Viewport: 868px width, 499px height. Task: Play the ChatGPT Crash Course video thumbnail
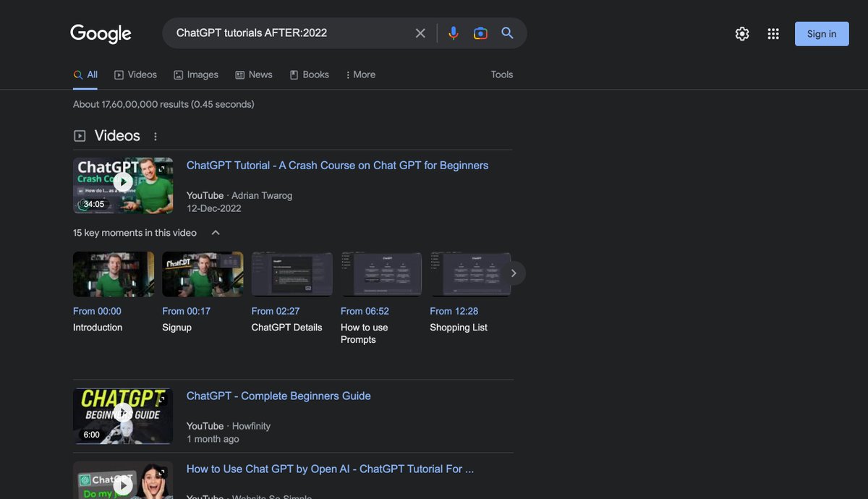123,185
